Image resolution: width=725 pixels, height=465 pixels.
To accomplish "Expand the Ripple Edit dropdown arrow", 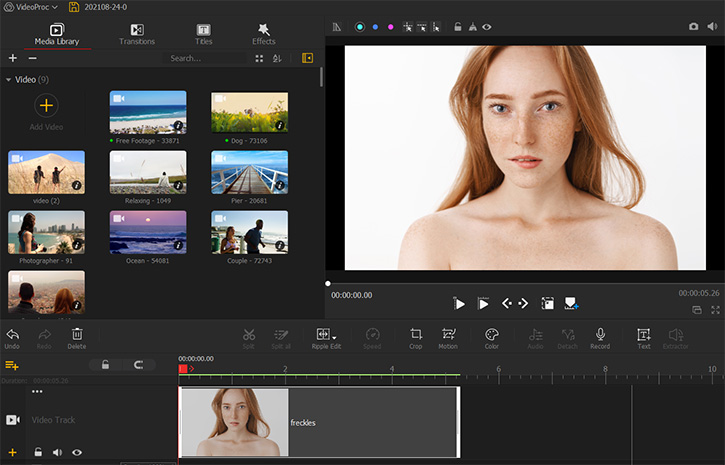I will 335,335.
